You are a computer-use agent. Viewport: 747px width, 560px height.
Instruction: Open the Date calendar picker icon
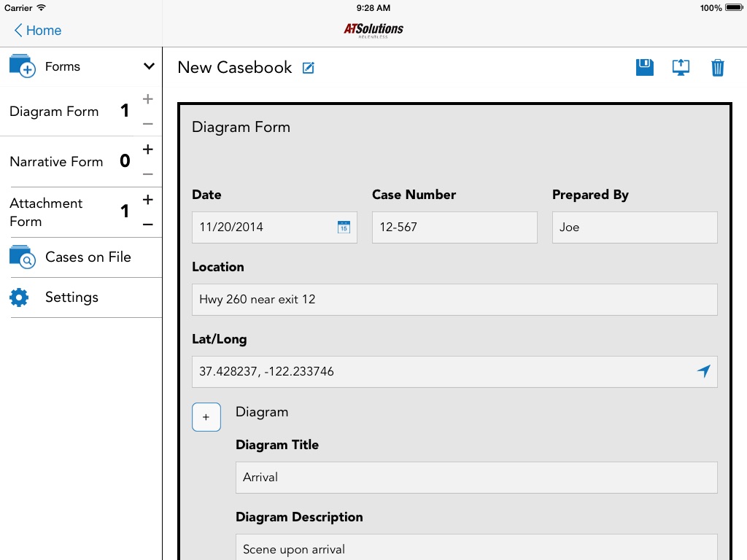coord(344,227)
